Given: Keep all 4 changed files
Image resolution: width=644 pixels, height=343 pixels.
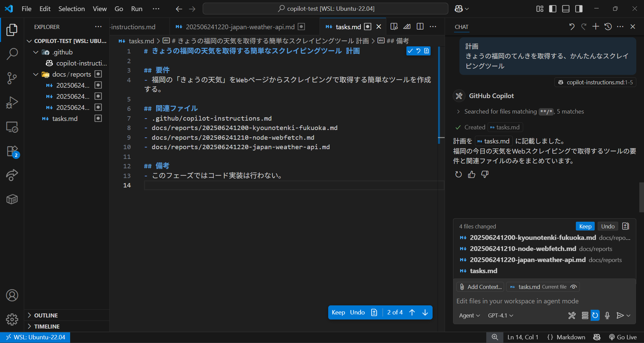Looking at the screenshot, I should tap(585, 226).
